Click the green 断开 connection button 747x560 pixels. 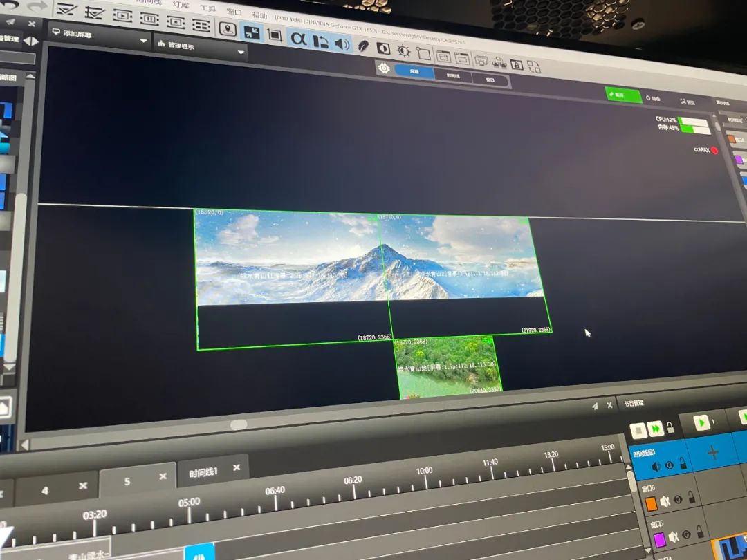622,95
